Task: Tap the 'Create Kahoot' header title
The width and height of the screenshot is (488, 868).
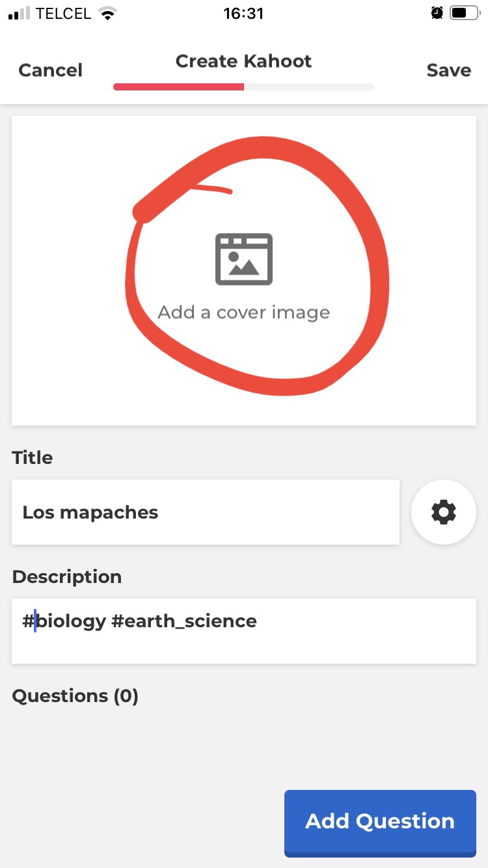Action: coord(244,61)
